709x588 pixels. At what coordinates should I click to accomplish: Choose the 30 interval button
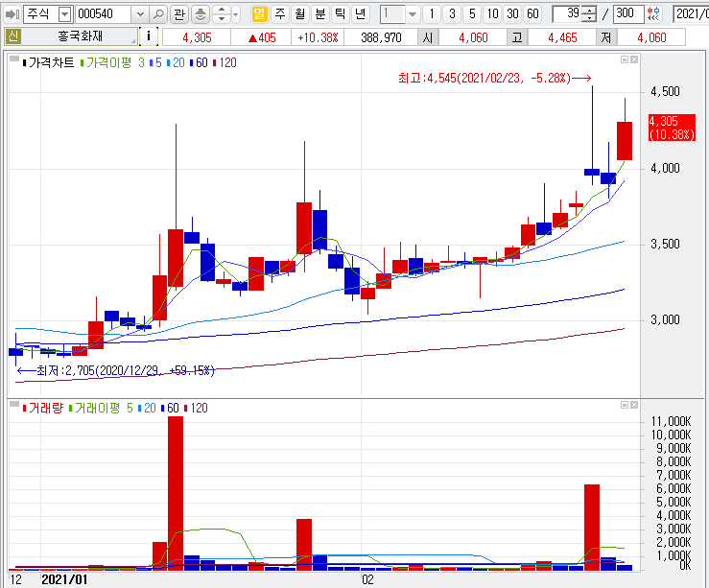click(x=512, y=14)
